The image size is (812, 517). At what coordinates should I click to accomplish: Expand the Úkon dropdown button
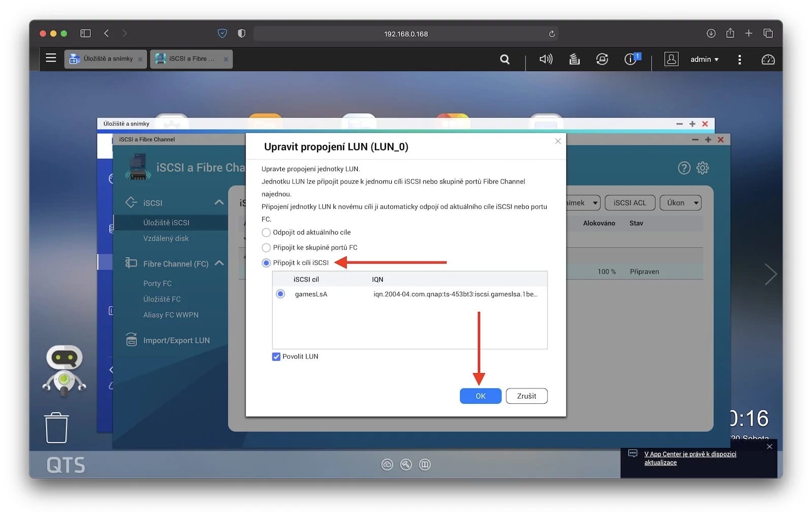pyautogui.click(x=680, y=203)
